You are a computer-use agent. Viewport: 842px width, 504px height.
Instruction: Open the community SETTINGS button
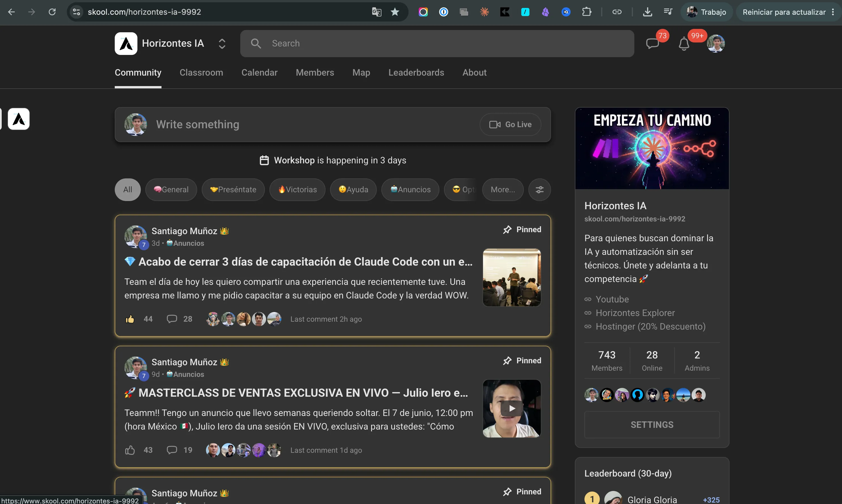point(652,425)
